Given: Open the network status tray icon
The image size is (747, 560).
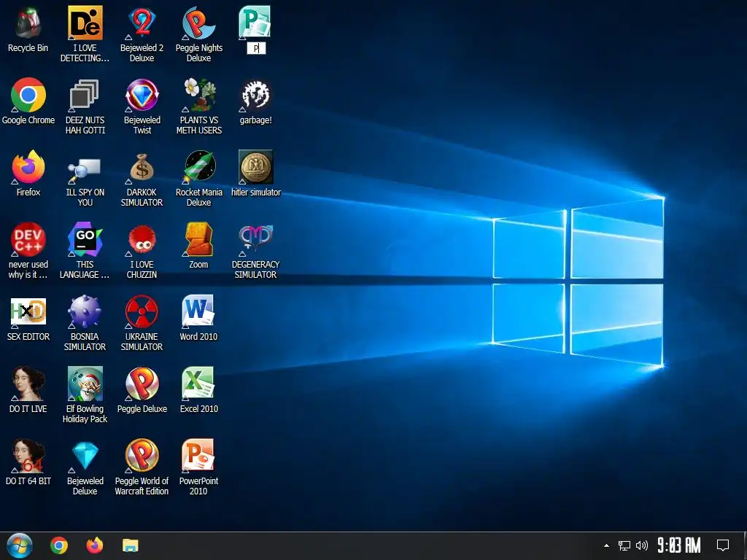Looking at the screenshot, I should coord(624,545).
